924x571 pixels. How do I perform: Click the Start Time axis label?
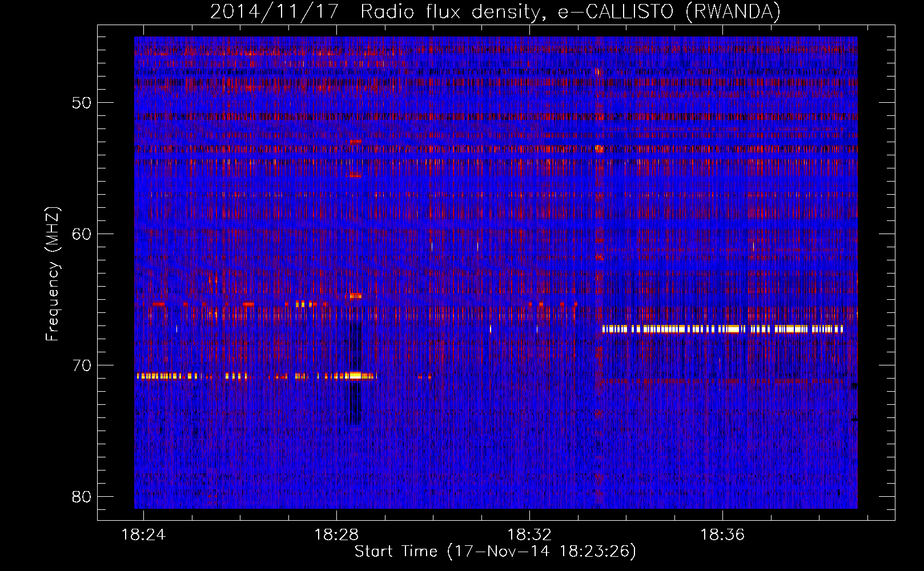(x=495, y=552)
